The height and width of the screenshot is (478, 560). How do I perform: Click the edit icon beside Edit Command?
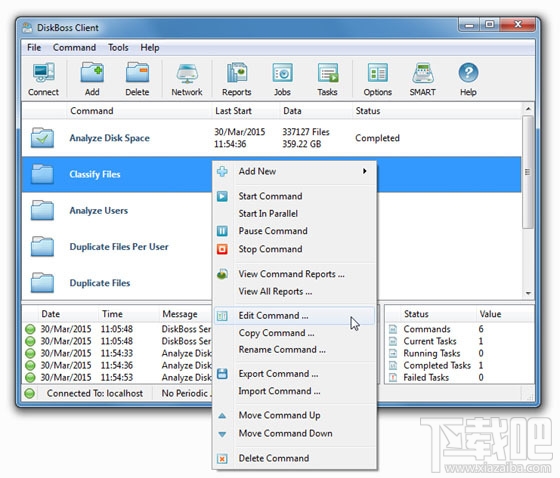point(222,316)
